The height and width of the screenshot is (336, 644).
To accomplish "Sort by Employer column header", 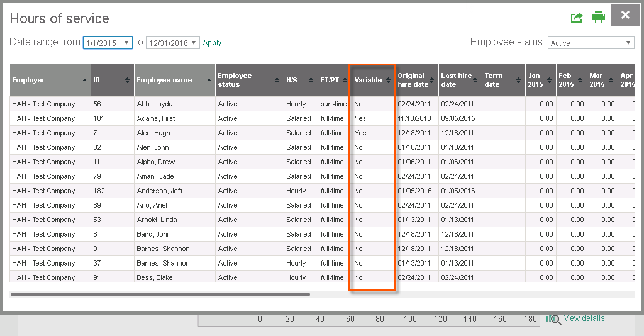I will click(x=50, y=80).
